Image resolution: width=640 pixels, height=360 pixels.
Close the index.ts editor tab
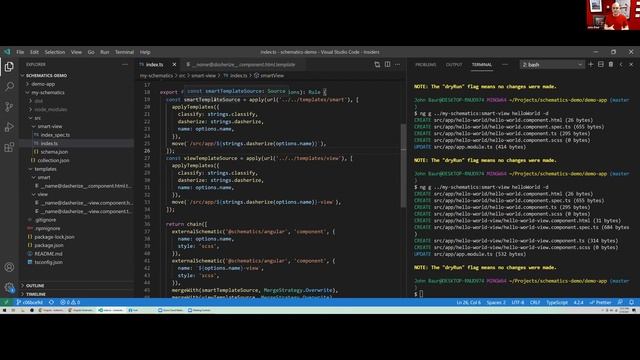pyautogui.click(x=174, y=64)
